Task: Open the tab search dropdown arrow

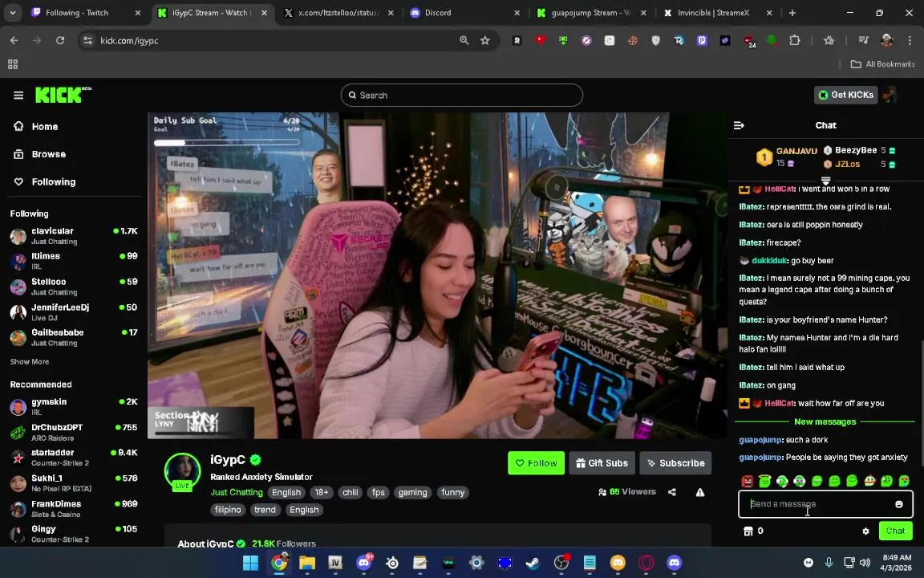Action: pyautogui.click(x=12, y=12)
